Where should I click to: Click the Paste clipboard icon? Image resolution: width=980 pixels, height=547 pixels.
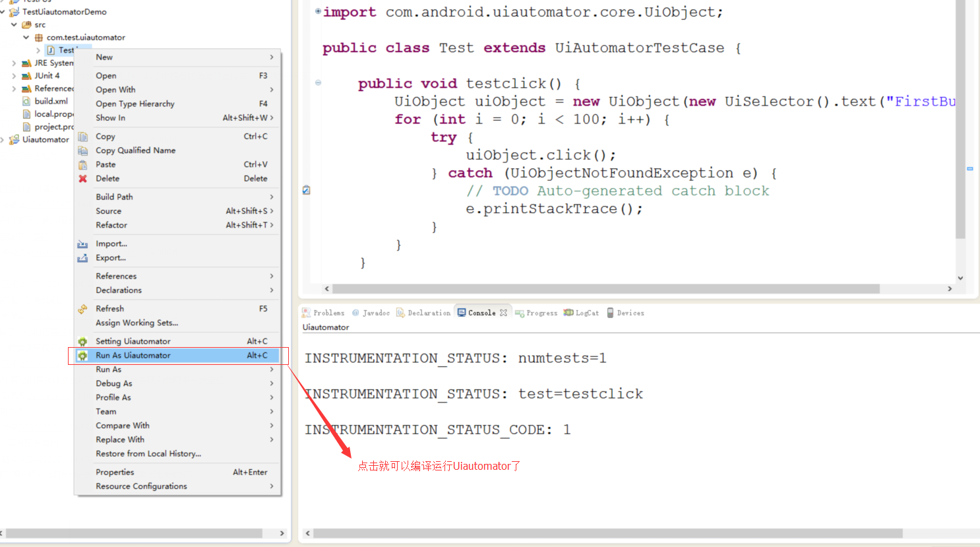tap(82, 164)
